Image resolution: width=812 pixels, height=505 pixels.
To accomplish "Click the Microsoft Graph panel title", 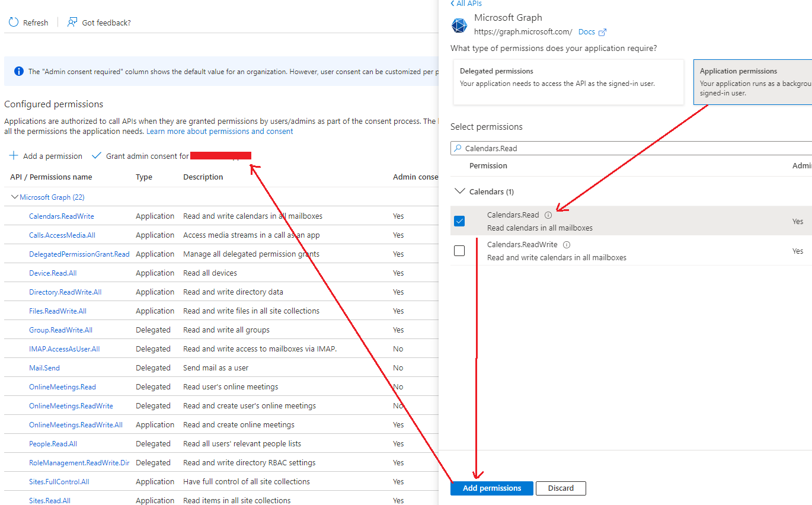I will click(508, 18).
